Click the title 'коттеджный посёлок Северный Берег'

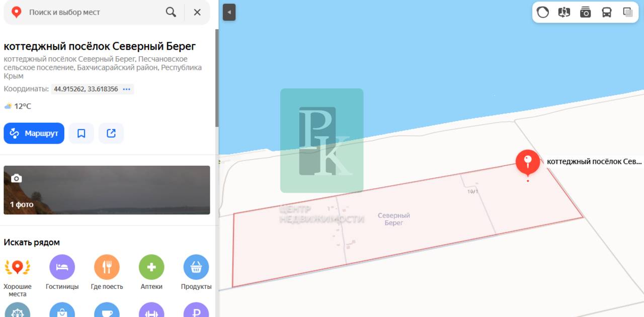(x=100, y=46)
